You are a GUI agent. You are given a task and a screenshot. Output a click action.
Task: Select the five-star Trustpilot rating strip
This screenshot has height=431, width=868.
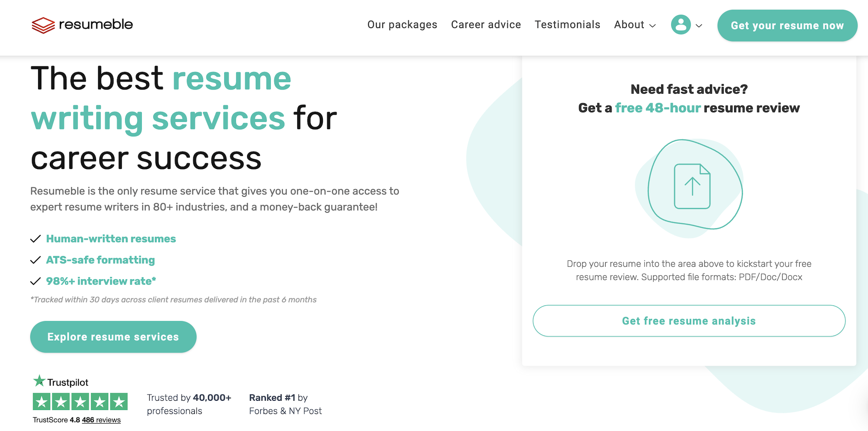point(80,401)
